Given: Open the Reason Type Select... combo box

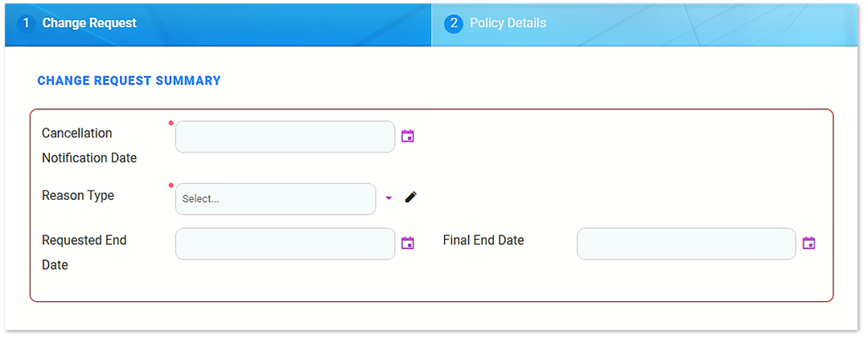Looking at the screenshot, I should click(275, 199).
